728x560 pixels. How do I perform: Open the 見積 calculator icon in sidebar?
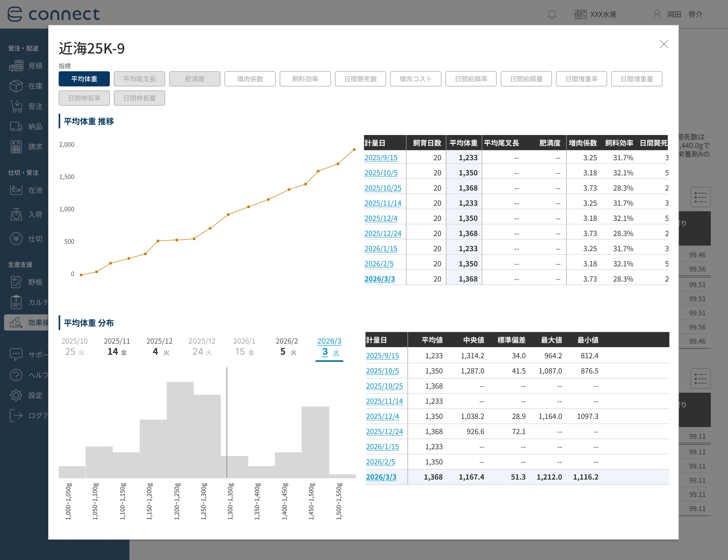16,66
